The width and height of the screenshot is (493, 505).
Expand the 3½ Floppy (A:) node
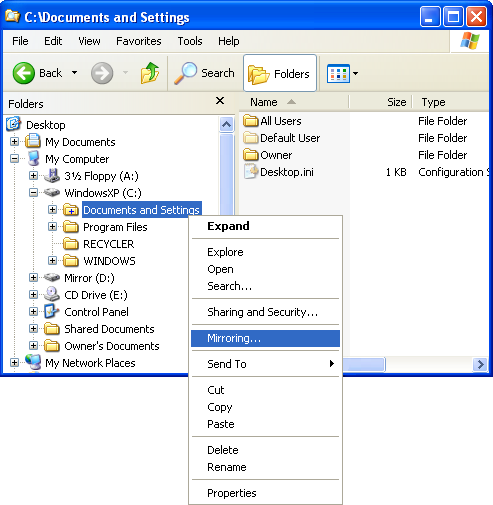33,175
